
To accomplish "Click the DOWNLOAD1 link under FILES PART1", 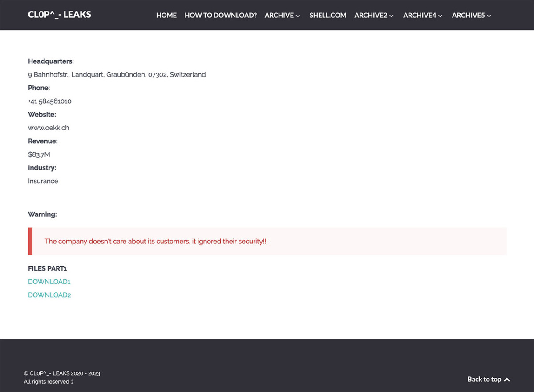I will tap(49, 282).
